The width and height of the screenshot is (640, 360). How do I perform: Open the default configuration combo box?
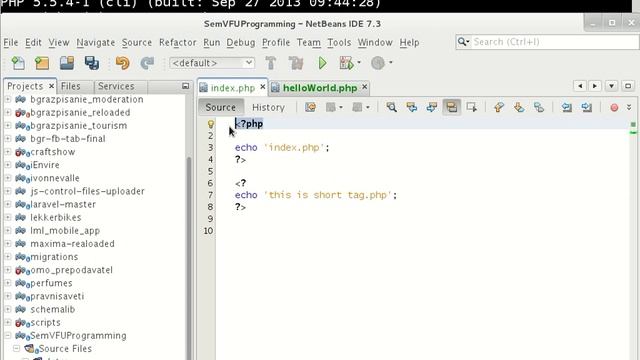tap(212, 63)
